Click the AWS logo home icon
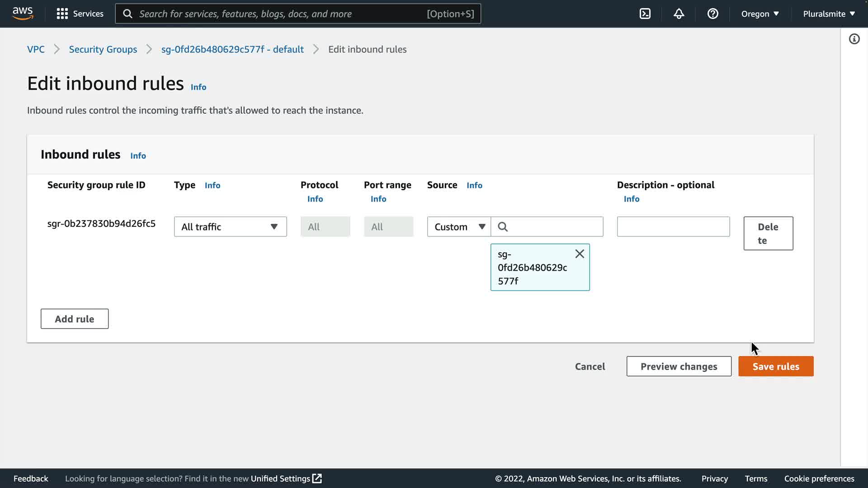Image resolution: width=868 pixels, height=488 pixels. pos(23,14)
